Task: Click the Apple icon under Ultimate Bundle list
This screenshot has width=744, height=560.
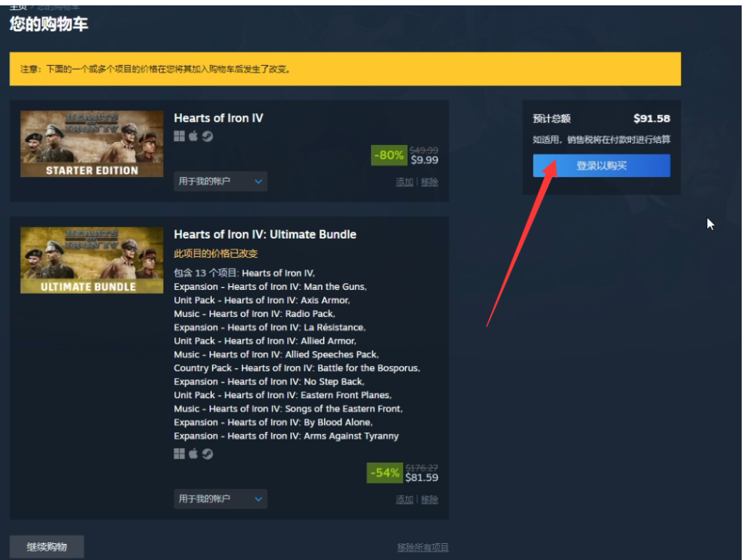Action: pyautogui.click(x=193, y=454)
